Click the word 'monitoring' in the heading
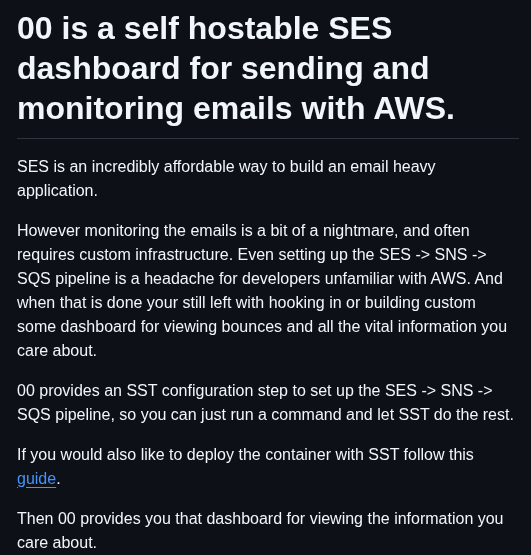Viewport: 531px width, 555px height. click(100, 109)
